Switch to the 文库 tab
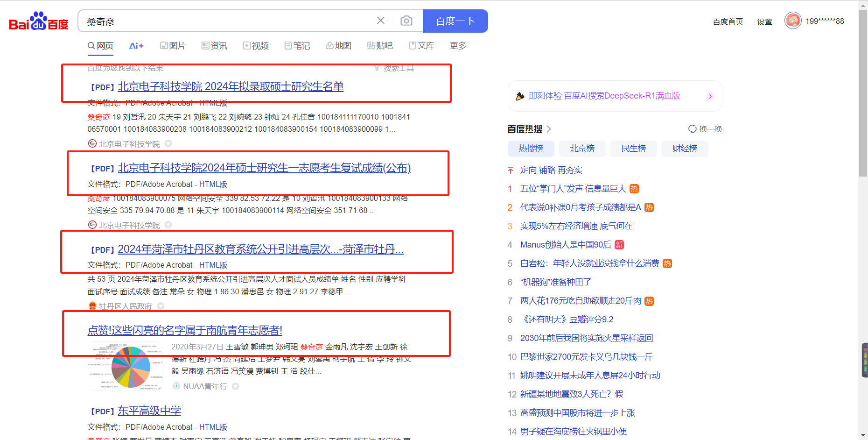 point(421,46)
